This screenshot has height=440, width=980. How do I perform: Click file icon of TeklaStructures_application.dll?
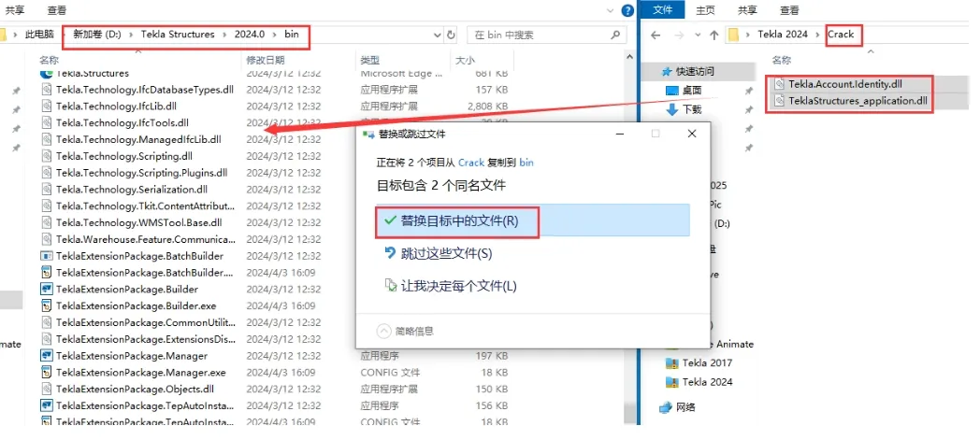pyautogui.click(x=779, y=101)
